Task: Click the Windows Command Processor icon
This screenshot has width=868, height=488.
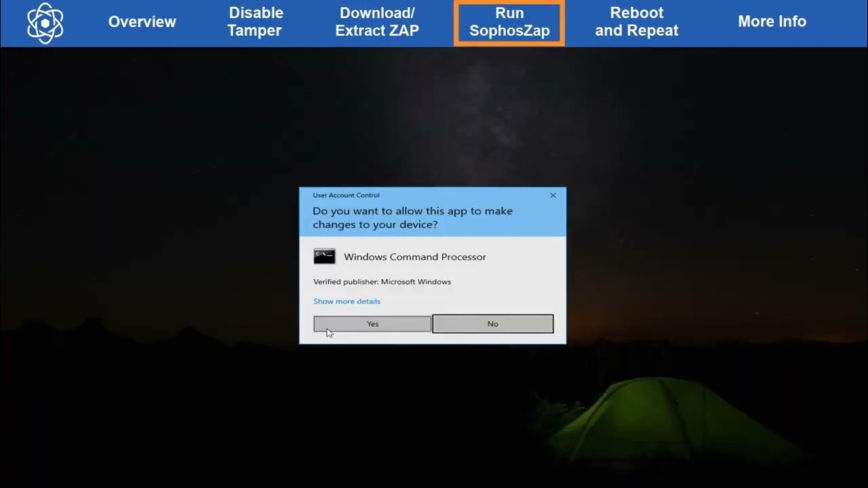Action: (x=325, y=256)
